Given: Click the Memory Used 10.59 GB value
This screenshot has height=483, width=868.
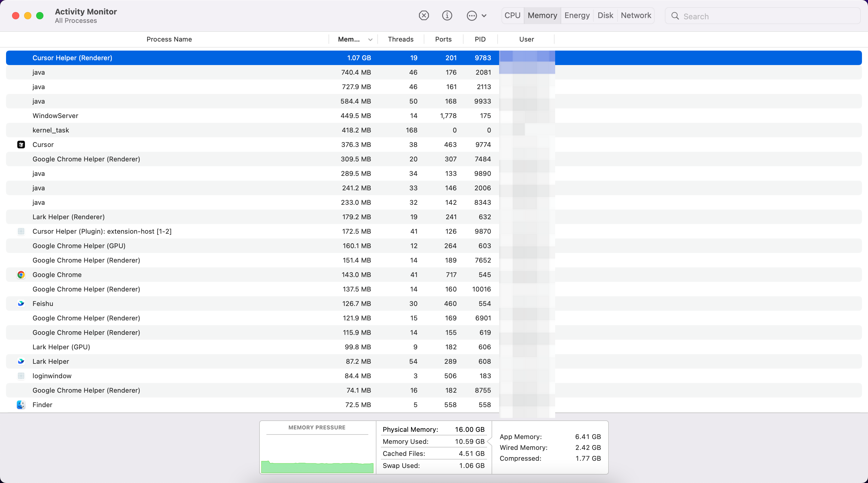Looking at the screenshot, I should [x=469, y=442].
